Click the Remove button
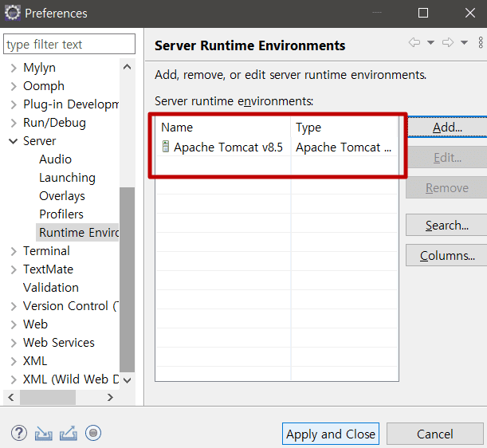This screenshot has width=487, height=448. tap(447, 188)
